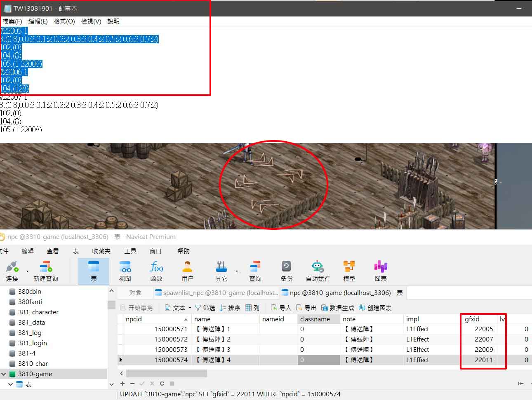Image resolution: width=532 pixels, height=400 pixels.
Task: Click the 其它 (Others) toolbar icon
Action: (x=221, y=271)
